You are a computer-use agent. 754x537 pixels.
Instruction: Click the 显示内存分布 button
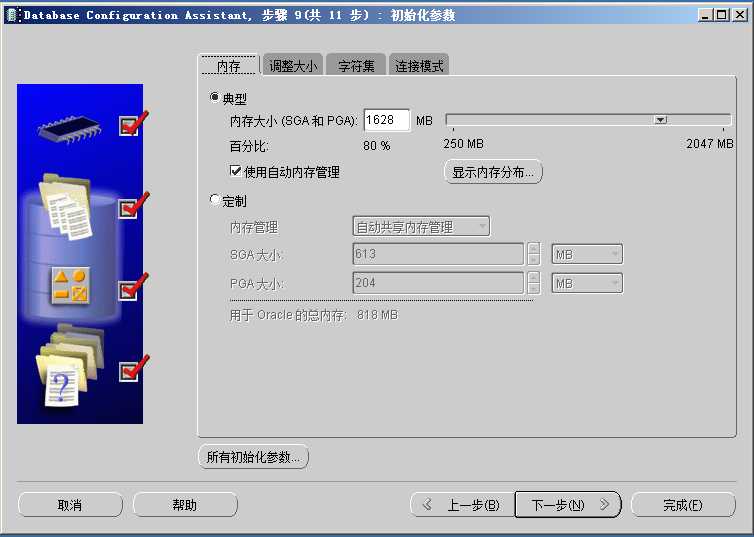tap(493, 172)
